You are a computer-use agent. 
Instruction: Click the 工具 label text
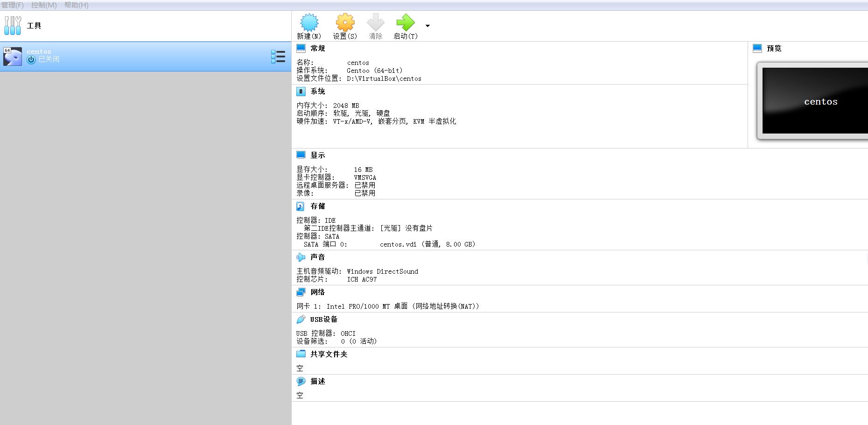pos(34,26)
